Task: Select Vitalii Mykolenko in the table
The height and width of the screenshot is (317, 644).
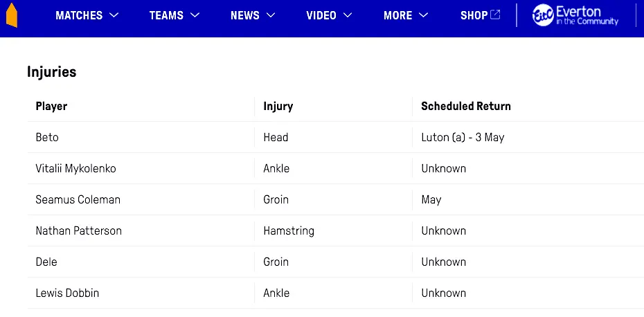Action: [75, 168]
